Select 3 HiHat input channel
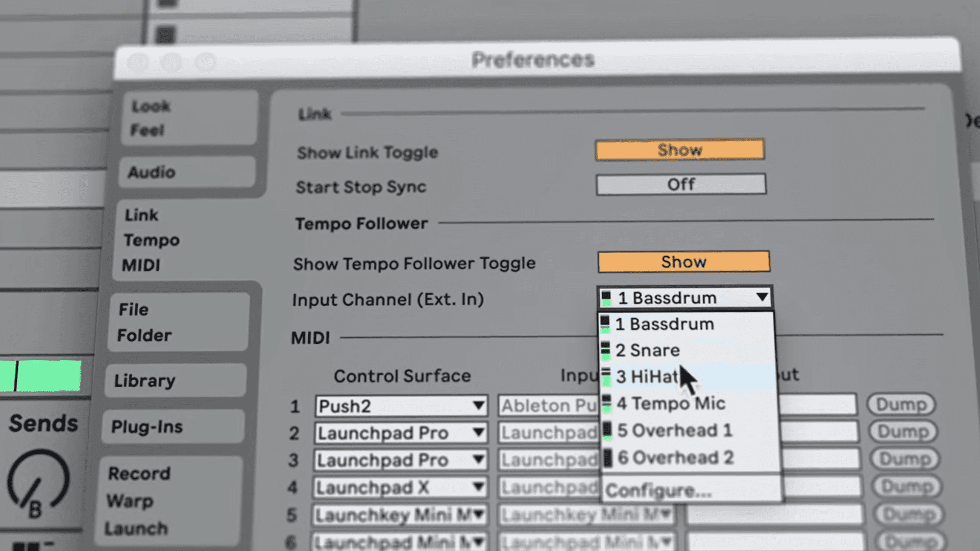This screenshot has width=980, height=551. coord(689,377)
